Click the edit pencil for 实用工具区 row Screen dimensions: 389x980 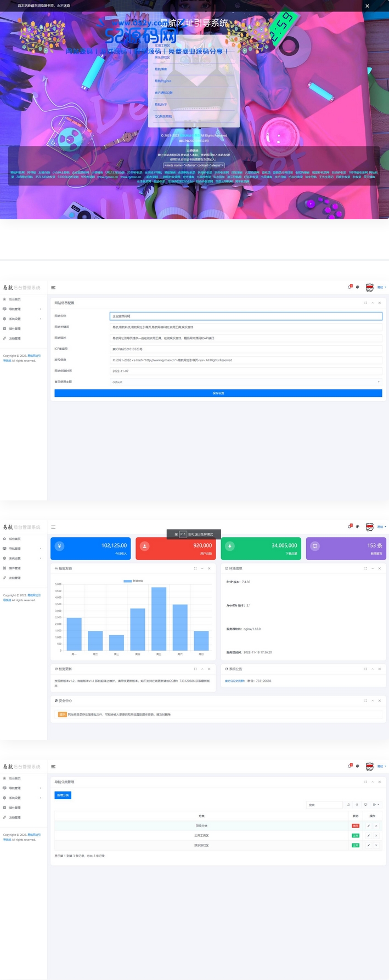[x=368, y=835]
